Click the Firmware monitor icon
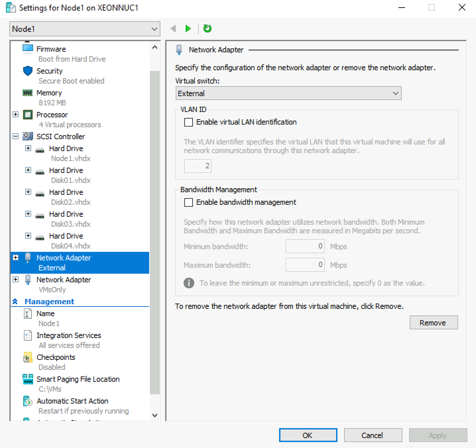The height and width of the screenshot is (448, 476). (28, 49)
